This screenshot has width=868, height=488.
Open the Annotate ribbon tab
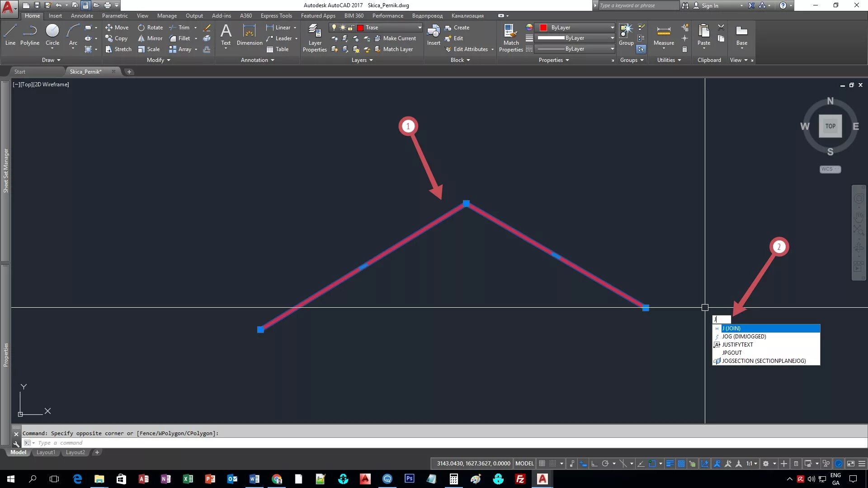coord(82,16)
